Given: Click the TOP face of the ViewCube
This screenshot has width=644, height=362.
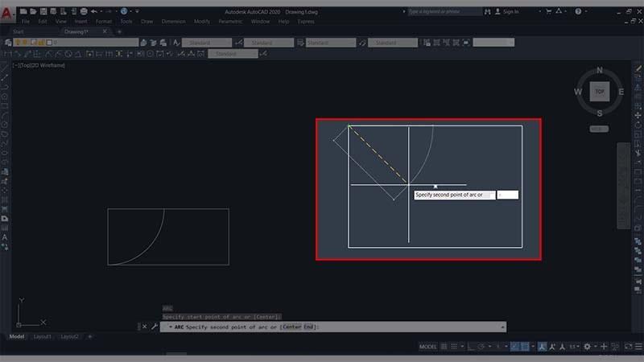Looking at the screenshot, I should click(600, 92).
